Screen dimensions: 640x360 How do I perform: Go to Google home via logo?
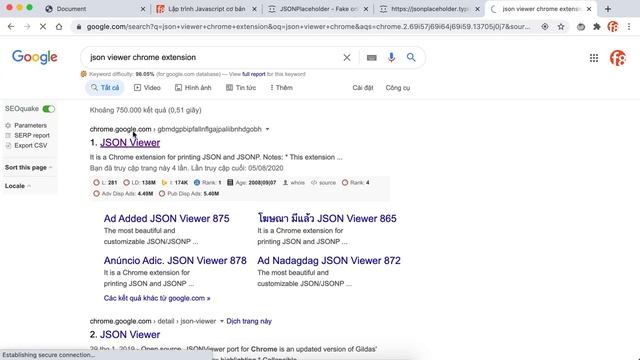coord(35,58)
